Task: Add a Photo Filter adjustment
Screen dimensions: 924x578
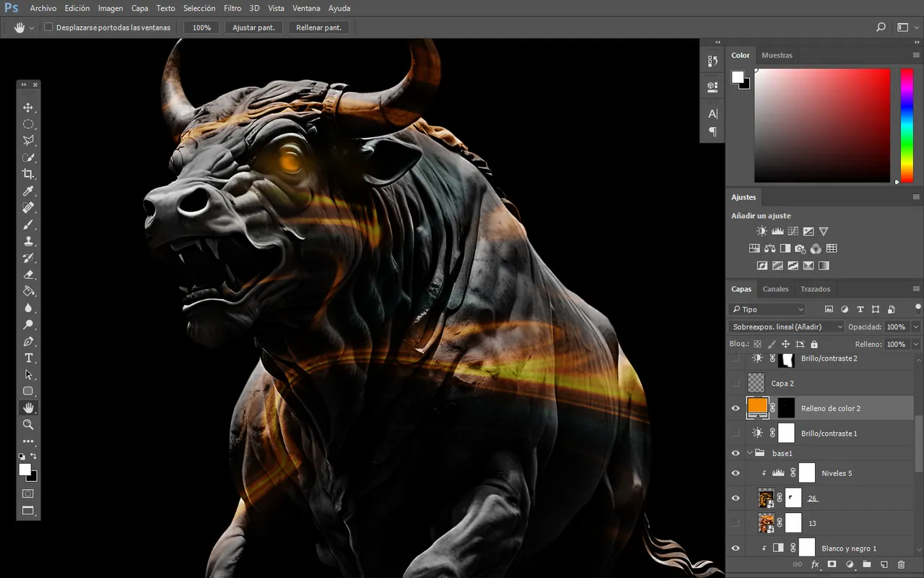Action: point(801,249)
